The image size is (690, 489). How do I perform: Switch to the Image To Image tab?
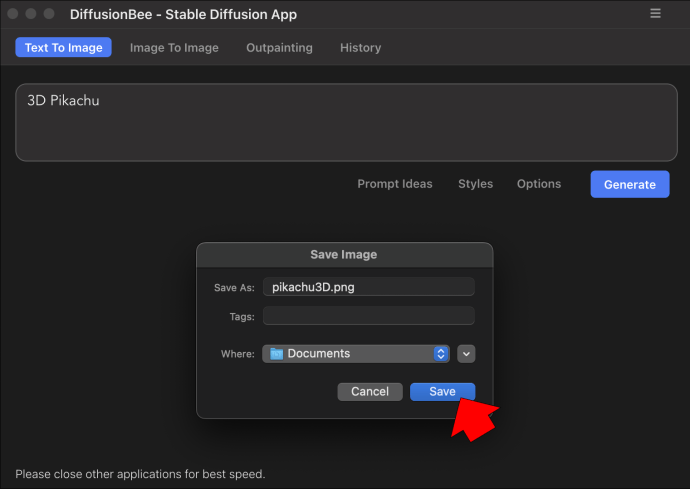174,48
